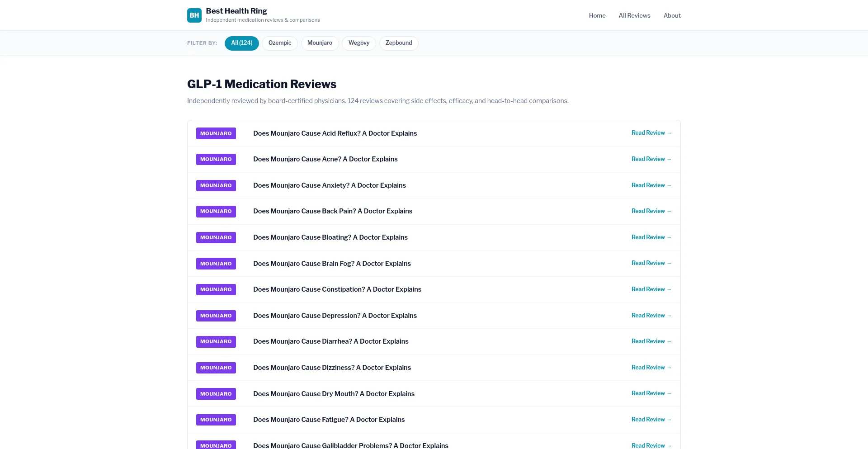Filter reviews by Wegovy
This screenshot has width=868, height=449.
coord(359,43)
